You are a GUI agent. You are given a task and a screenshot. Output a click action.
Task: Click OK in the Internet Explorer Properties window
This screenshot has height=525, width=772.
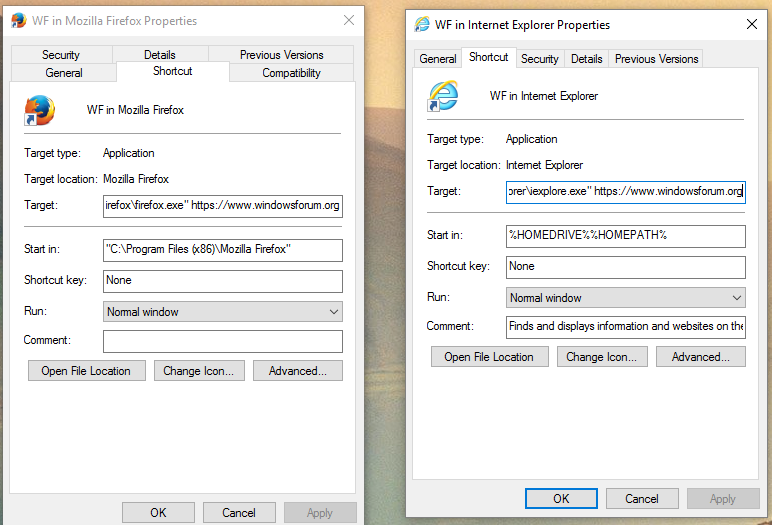[x=561, y=498]
